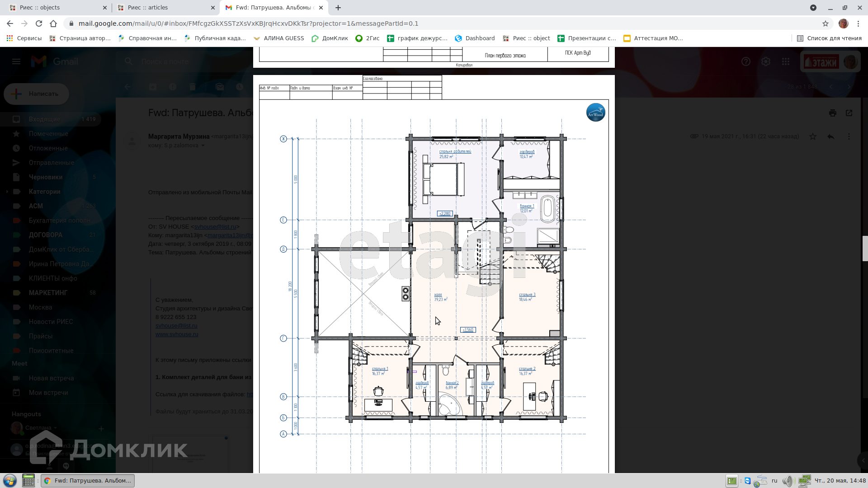Open Chrome's three-dot menu
This screenshot has width=868, height=488.
click(x=858, y=23)
